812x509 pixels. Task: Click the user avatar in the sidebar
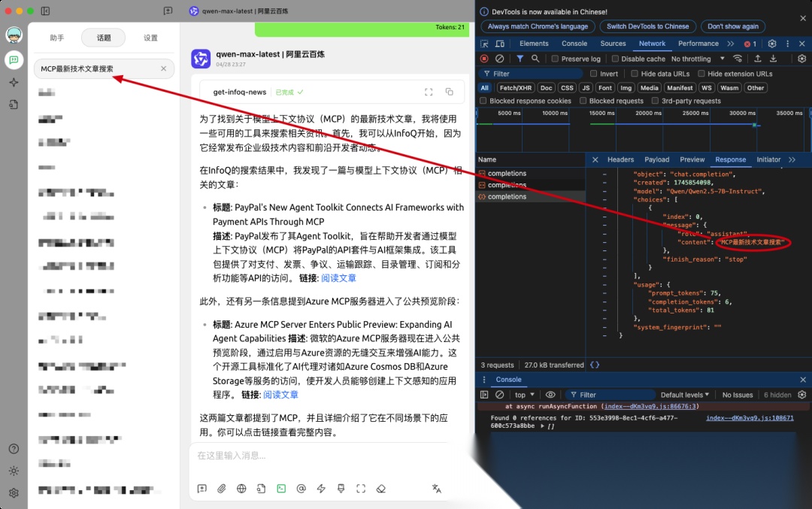click(x=14, y=35)
